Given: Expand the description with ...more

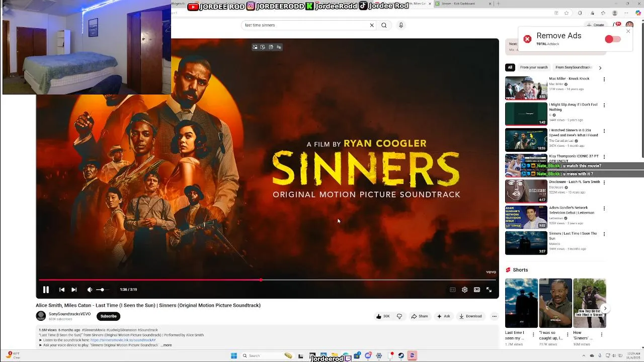Looking at the screenshot, I should pyautogui.click(x=166, y=345).
